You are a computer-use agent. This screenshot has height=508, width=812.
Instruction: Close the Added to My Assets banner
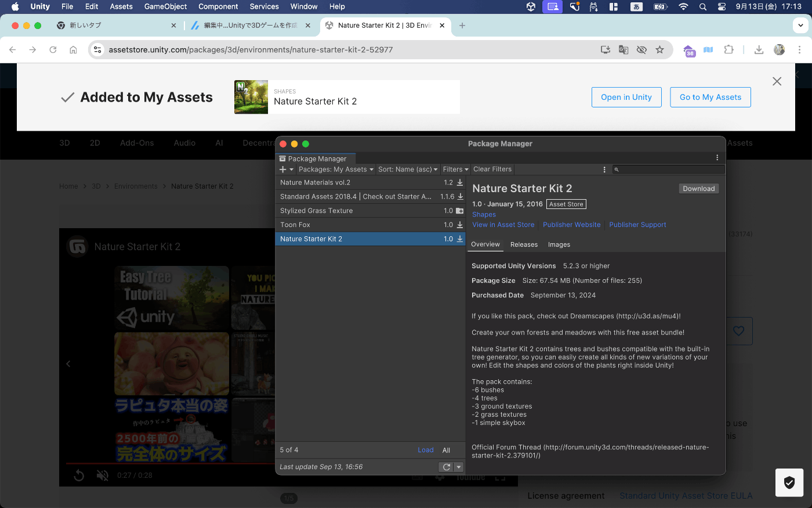click(x=777, y=81)
